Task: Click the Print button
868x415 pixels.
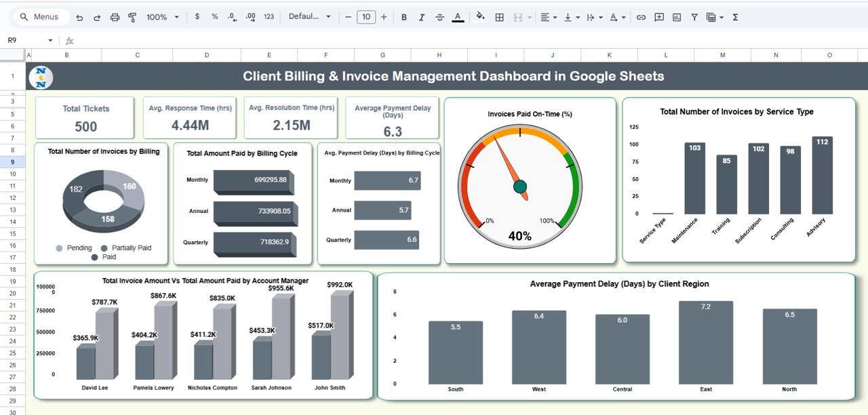Action: (114, 17)
